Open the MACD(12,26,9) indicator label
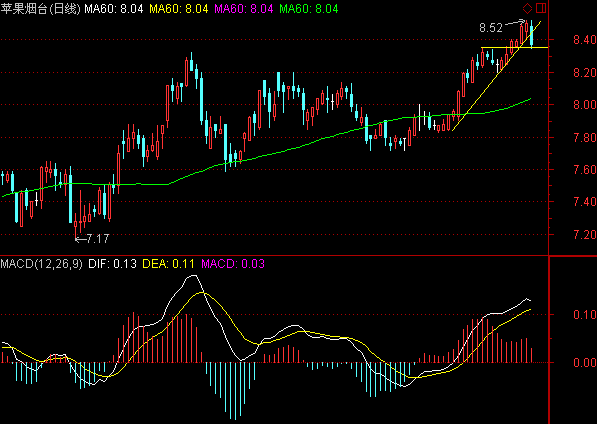The height and width of the screenshot is (424, 597). point(41,264)
